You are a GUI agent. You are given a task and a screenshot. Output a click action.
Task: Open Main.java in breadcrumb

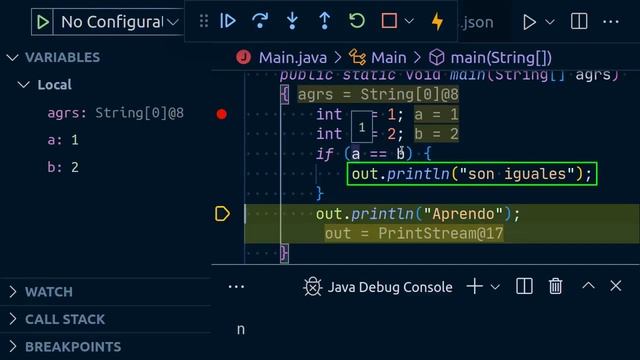pyautogui.click(x=293, y=58)
